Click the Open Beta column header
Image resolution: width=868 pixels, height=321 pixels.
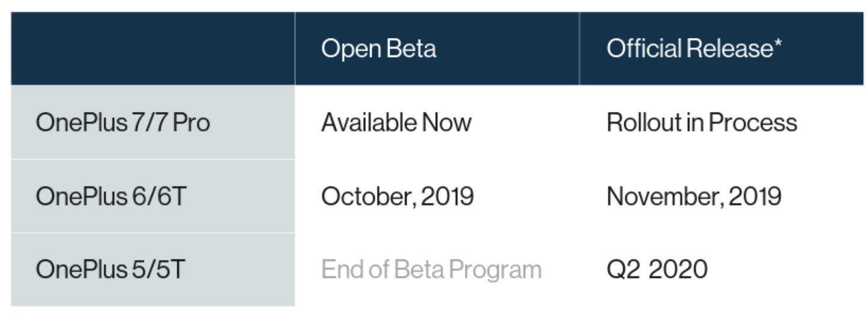click(437, 49)
